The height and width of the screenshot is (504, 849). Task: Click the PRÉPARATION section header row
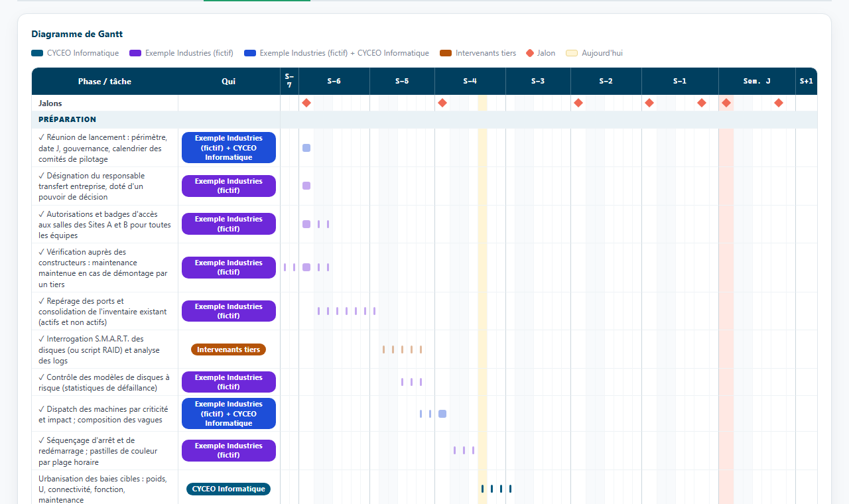pos(424,119)
